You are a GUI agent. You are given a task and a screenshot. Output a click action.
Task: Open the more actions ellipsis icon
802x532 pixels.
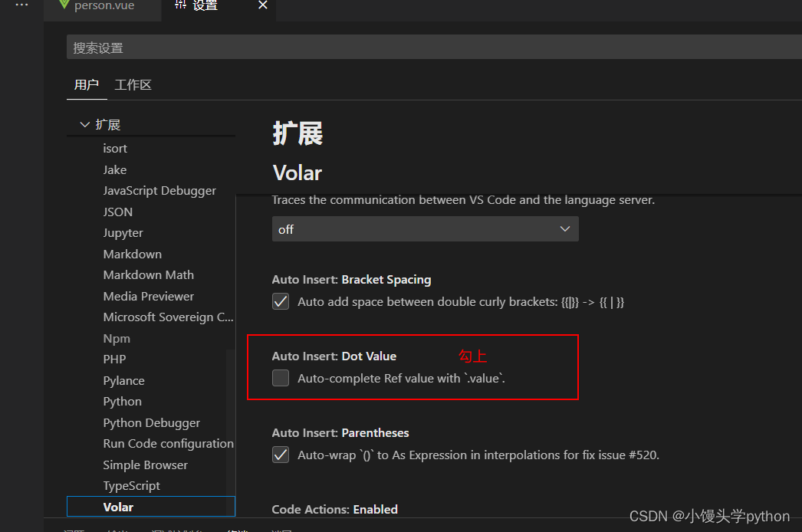(21, 5)
